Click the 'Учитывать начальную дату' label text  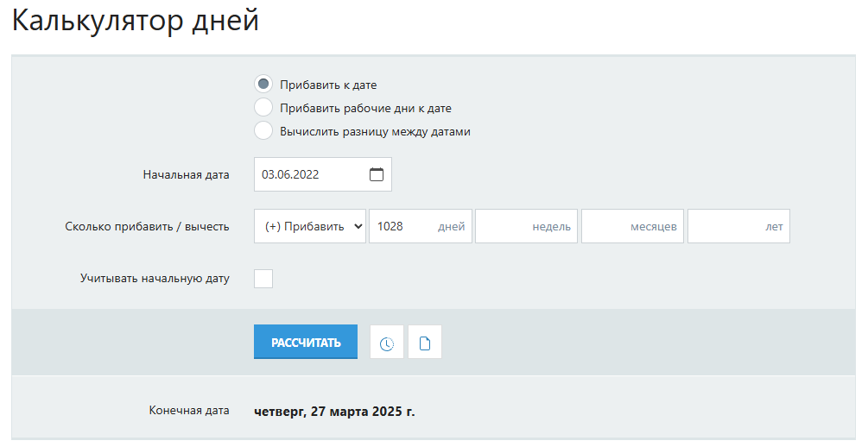point(155,278)
